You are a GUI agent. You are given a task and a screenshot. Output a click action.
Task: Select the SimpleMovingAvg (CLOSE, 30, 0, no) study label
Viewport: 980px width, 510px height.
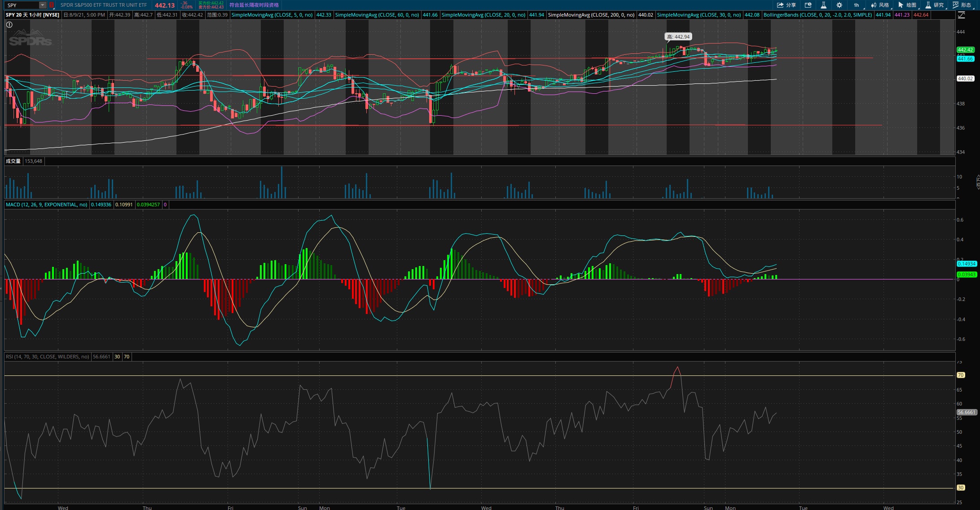(699, 15)
